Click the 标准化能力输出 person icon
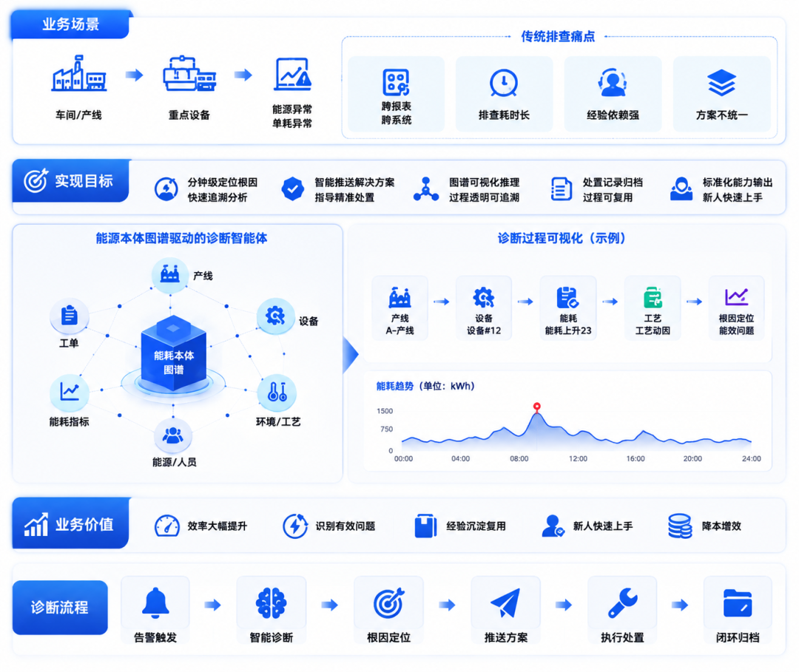 coord(681,189)
